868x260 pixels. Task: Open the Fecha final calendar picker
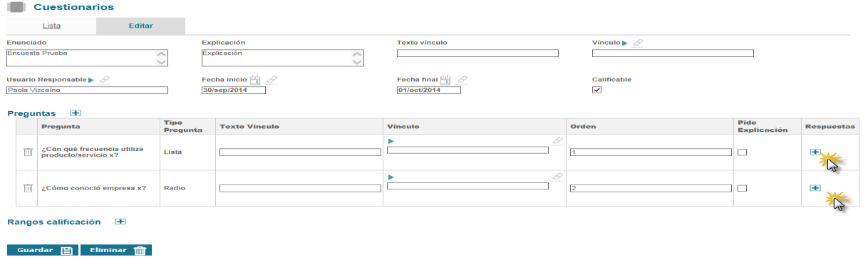(446, 80)
